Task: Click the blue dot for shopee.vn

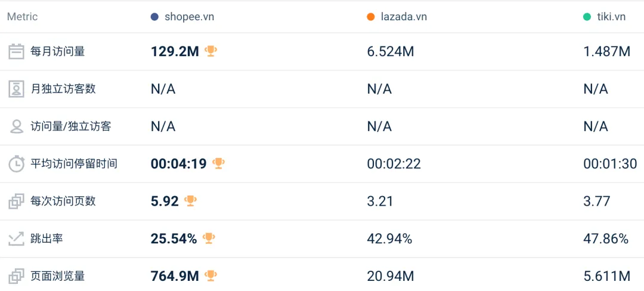Action: click(x=154, y=17)
